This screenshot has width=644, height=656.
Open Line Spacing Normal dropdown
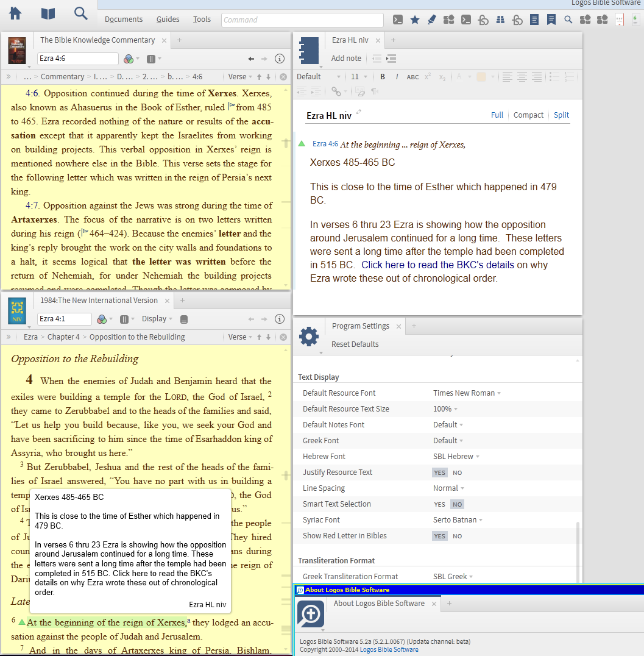[x=448, y=488]
